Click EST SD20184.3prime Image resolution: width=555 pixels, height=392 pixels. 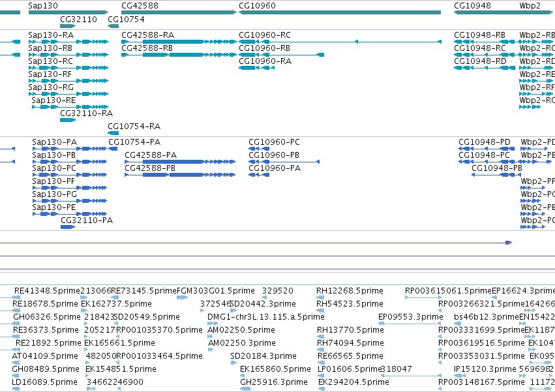[263, 356]
